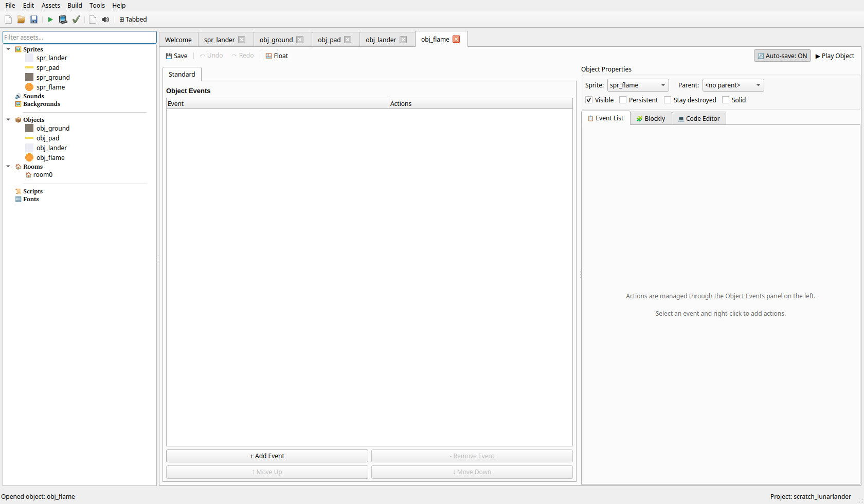Image resolution: width=864 pixels, height=504 pixels.
Task: Close the obj_lander tab
Action: [403, 40]
